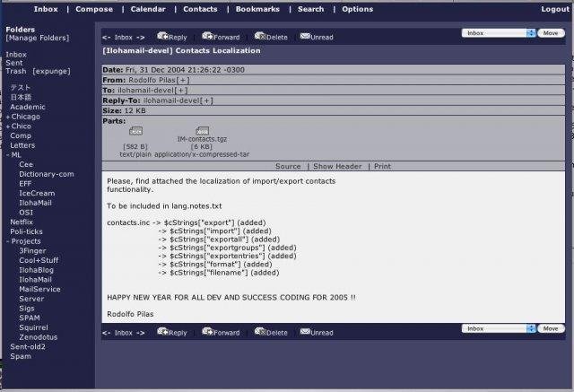This screenshot has width=574, height=392.
Task: Click the Reply icon in bottom toolbar
Action: (x=162, y=332)
